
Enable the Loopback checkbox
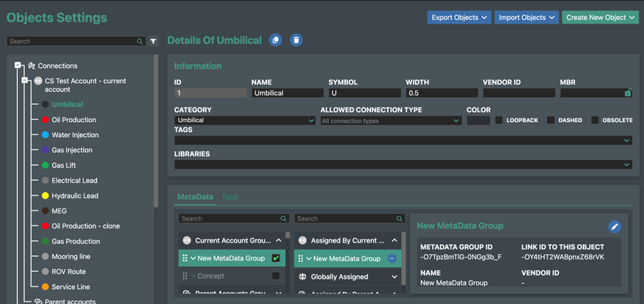tap(499, 121)
